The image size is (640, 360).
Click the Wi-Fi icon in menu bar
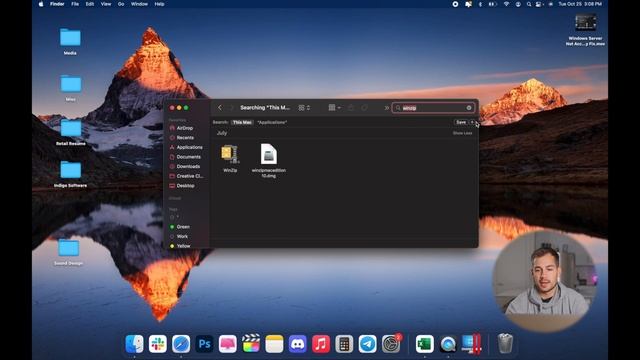[x=506, y=4]
